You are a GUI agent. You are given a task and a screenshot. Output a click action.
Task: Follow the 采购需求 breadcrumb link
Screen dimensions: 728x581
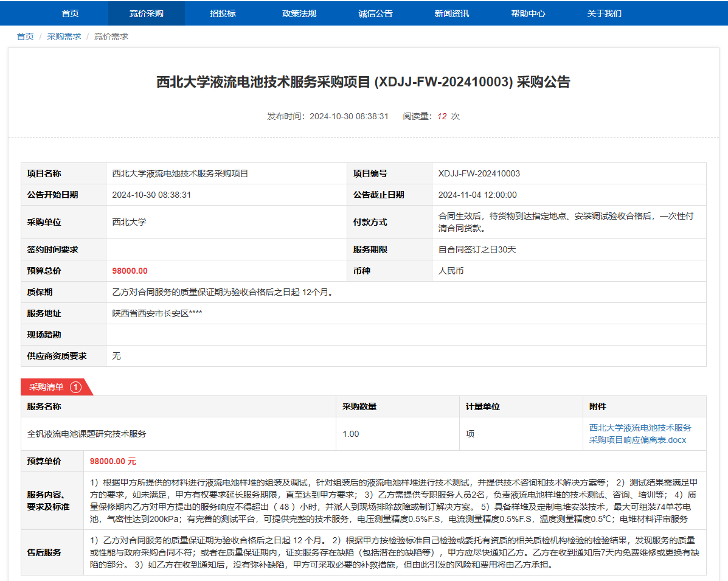point(64,37)
